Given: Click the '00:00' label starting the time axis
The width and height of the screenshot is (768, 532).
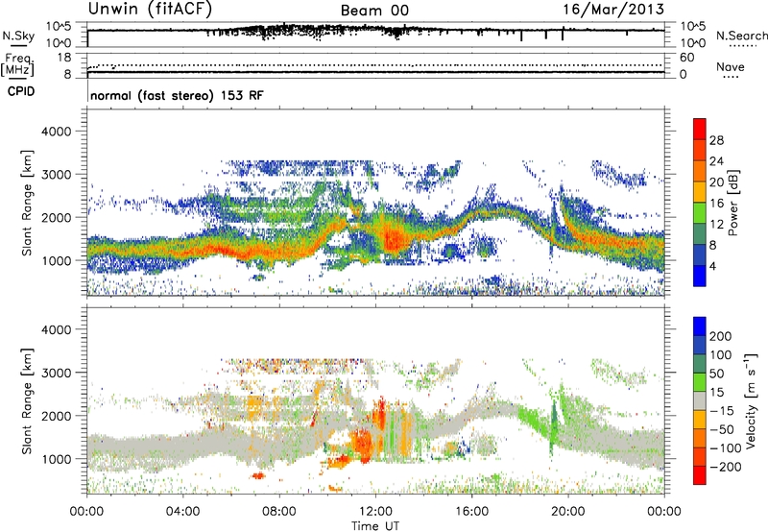Looking at the screenshot, I should click(x=86, y=512).
